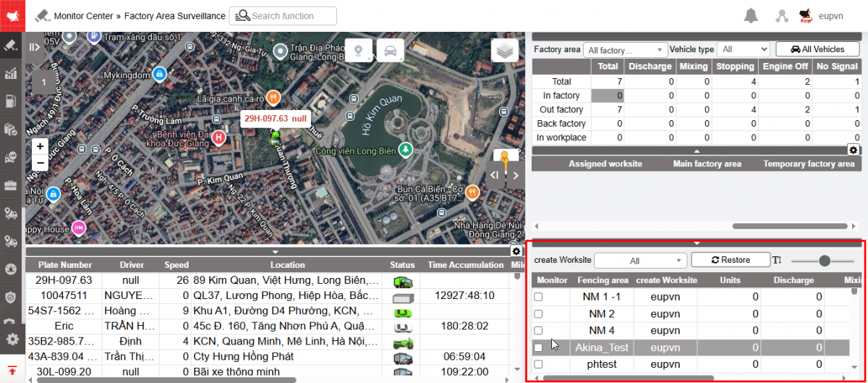Open the Factory area dropdown
The width and height of the screenshot is (868, 383).
click(625, 50)
